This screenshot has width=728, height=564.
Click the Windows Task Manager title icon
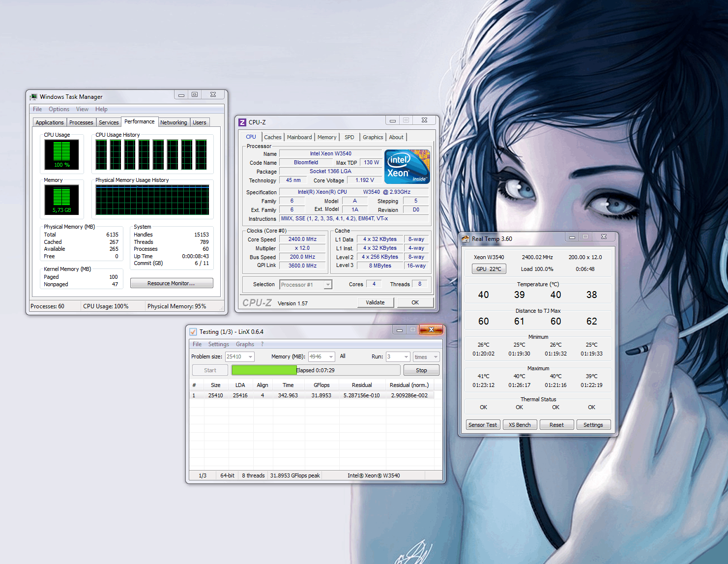[33, 97]
